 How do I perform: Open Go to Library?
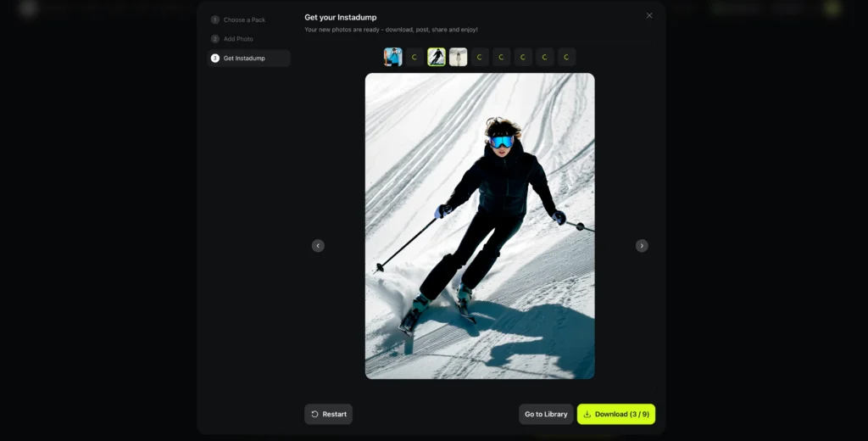tap(546, 414)
